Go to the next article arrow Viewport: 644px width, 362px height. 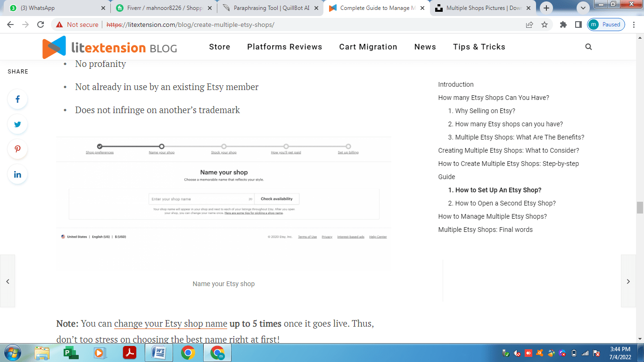(628, 281)
